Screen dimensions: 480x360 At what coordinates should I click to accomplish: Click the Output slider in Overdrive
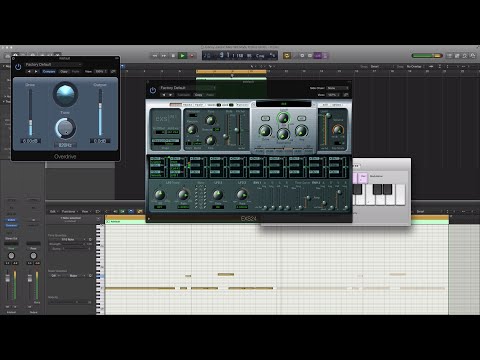[x=100, y=112]
